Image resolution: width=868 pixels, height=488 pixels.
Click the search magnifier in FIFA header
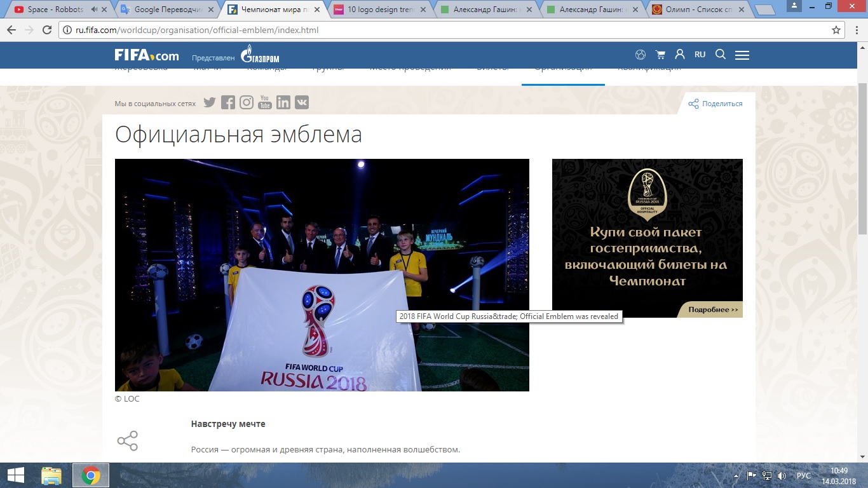(721, 55)
